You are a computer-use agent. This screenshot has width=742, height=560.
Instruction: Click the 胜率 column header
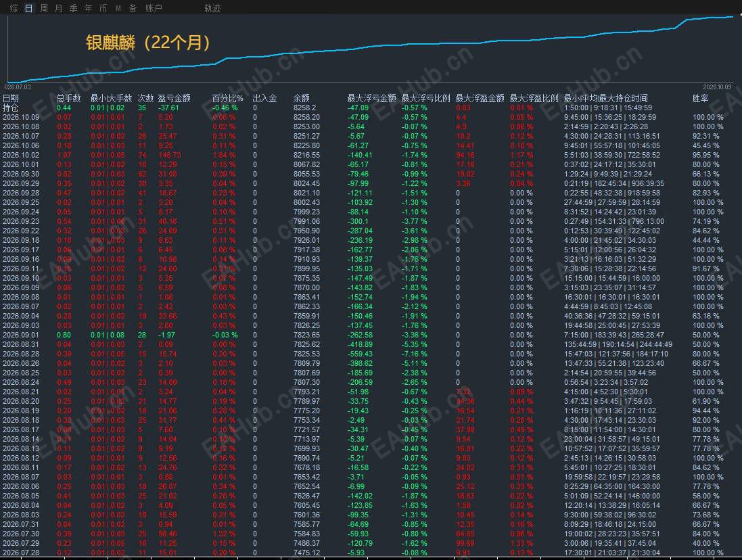click(x=700, y=98)
